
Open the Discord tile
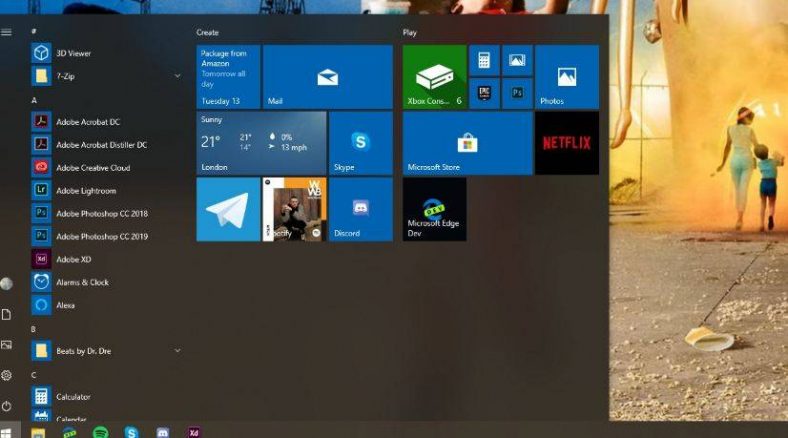click(x=361, y=209)
